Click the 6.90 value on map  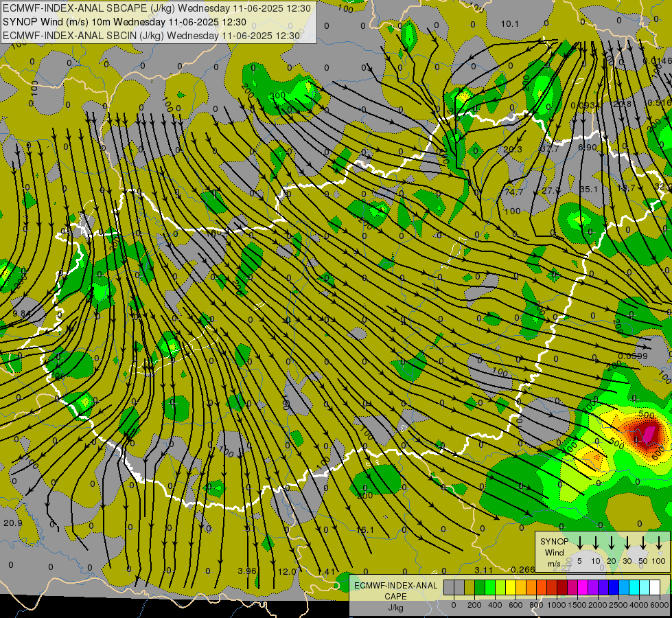tap(588, 148)
